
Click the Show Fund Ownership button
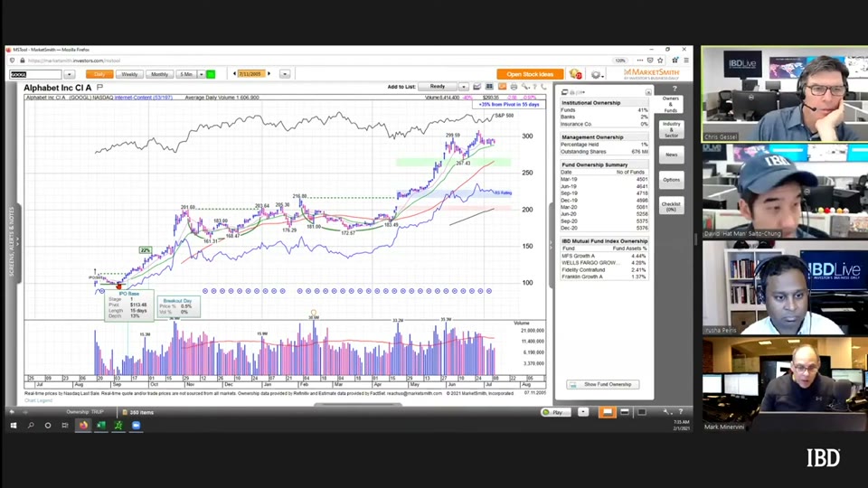pos(603,384)
